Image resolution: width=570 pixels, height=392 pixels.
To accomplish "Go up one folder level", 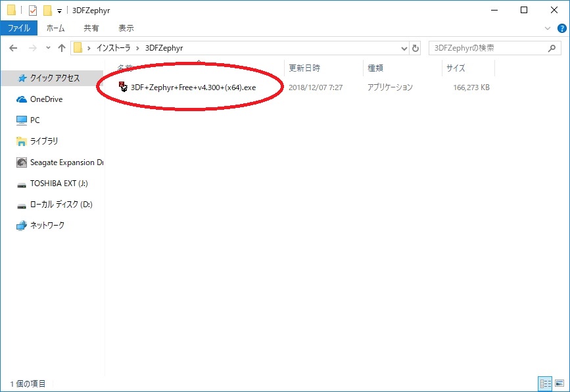I will coord(62,48).
